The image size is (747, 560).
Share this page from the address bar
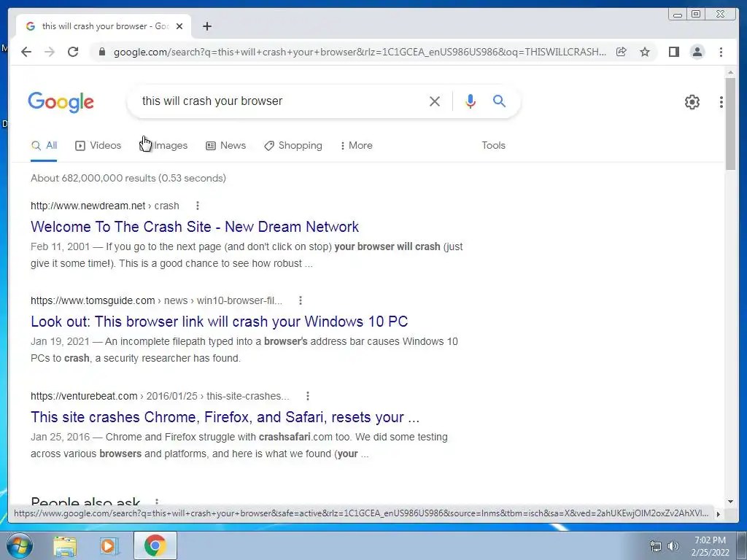pyautogui.click(x=622, y=52)
